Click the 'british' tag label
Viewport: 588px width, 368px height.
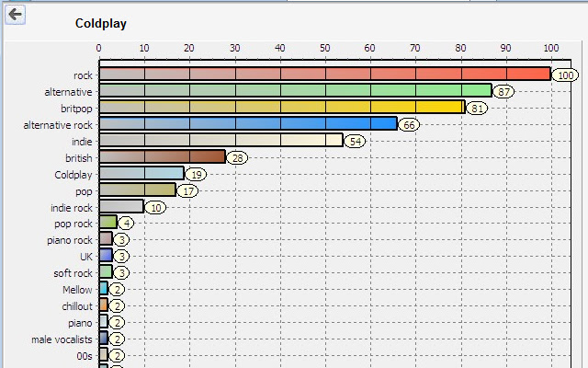[x=79, y=158]
